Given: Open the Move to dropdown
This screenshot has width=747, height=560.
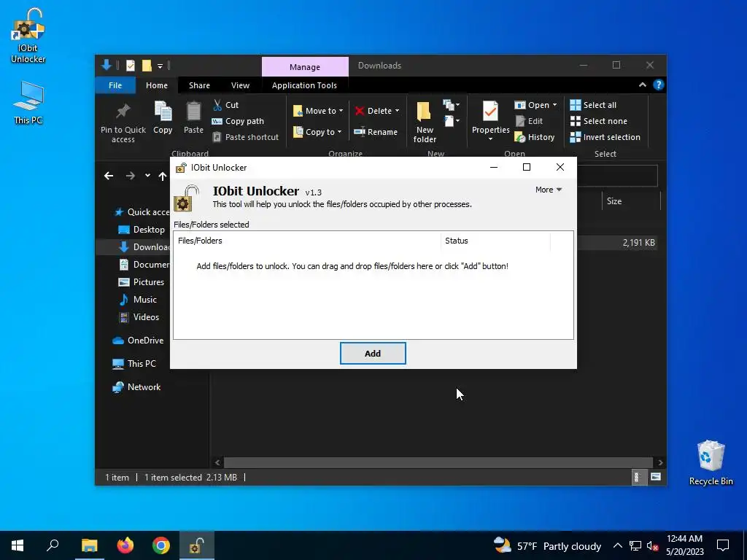Looking at the screenshot, I should tap(318, 111).
